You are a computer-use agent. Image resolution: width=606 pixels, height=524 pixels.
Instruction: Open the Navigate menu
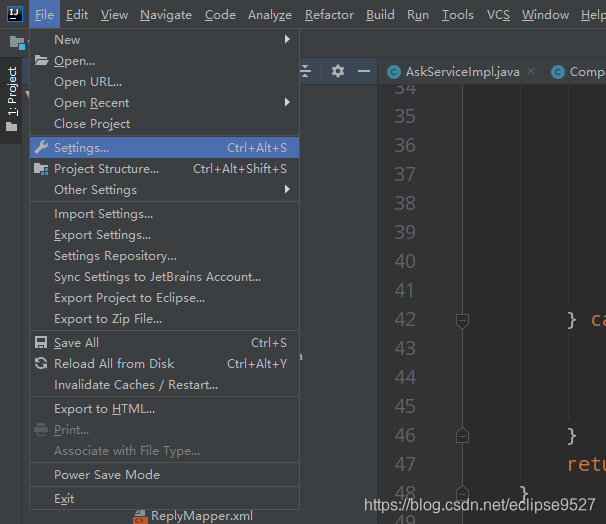[x=166, y=15]
